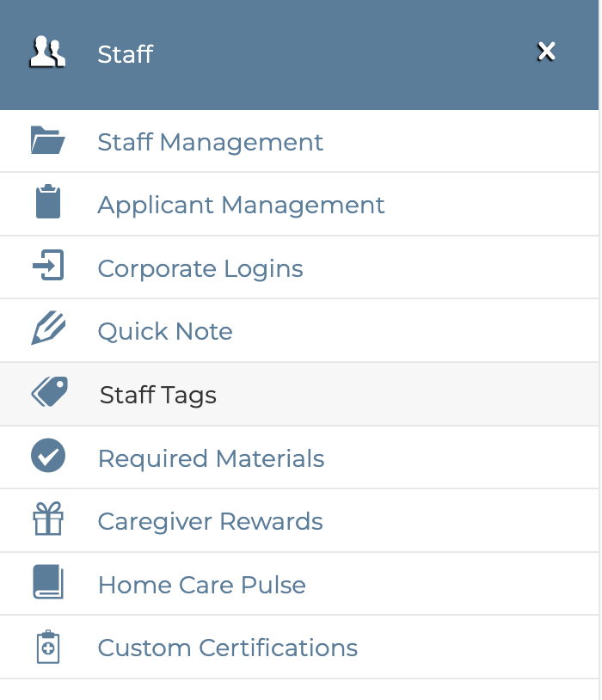
Task: Open the Staff Tags section
Action: coord(158,395)
